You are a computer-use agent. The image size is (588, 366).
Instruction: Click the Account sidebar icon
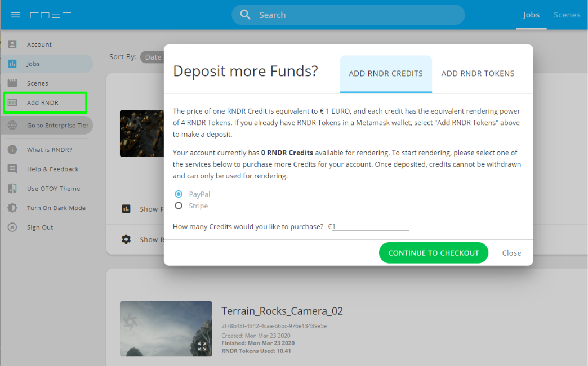tap(12, 44)
